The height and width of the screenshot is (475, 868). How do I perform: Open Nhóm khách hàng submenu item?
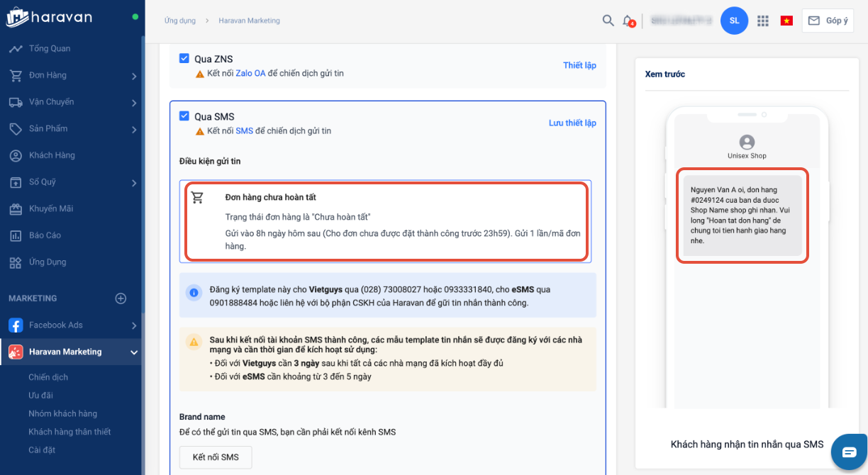pyautogui.click(x=62, y=413)
